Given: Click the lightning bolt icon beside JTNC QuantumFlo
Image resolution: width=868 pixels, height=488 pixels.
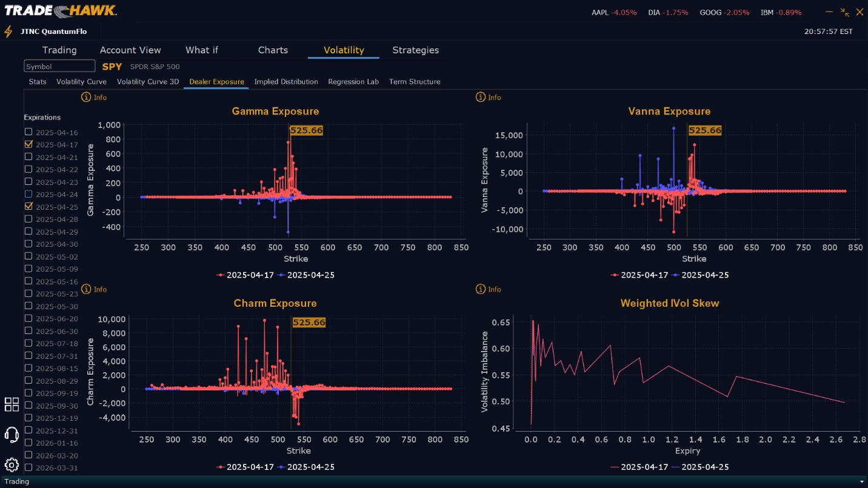Looking at the screenshot, I should 8,32.
